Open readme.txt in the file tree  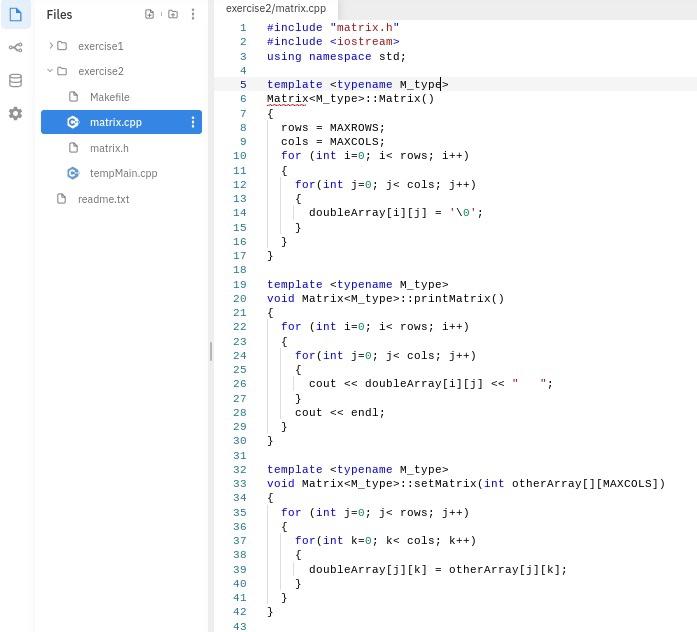[104, 199]
